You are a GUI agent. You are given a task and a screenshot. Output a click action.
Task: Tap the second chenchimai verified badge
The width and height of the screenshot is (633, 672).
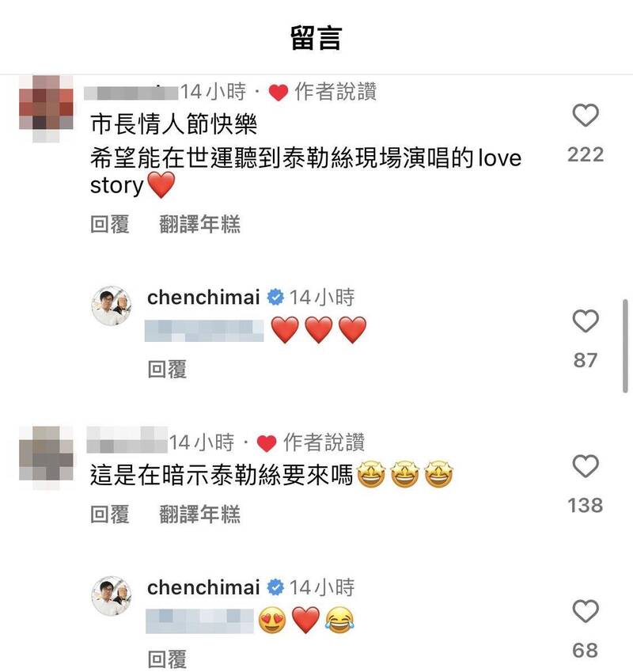(x=275, y=587)
